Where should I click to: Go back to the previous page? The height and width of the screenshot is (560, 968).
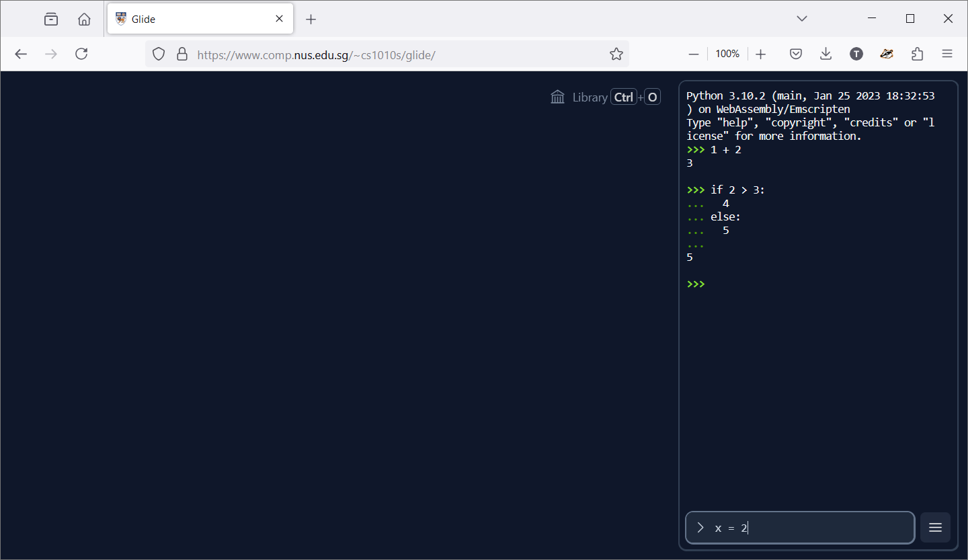point(21,54)
